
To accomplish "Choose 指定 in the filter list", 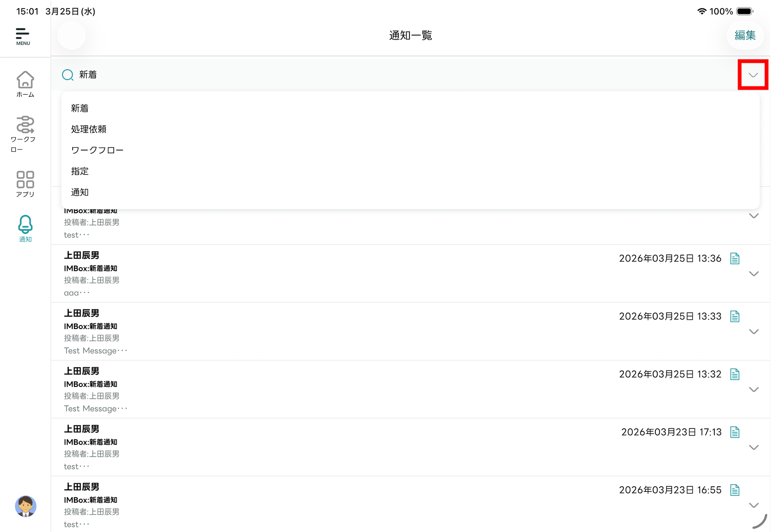I will click(x=80, y=171).
